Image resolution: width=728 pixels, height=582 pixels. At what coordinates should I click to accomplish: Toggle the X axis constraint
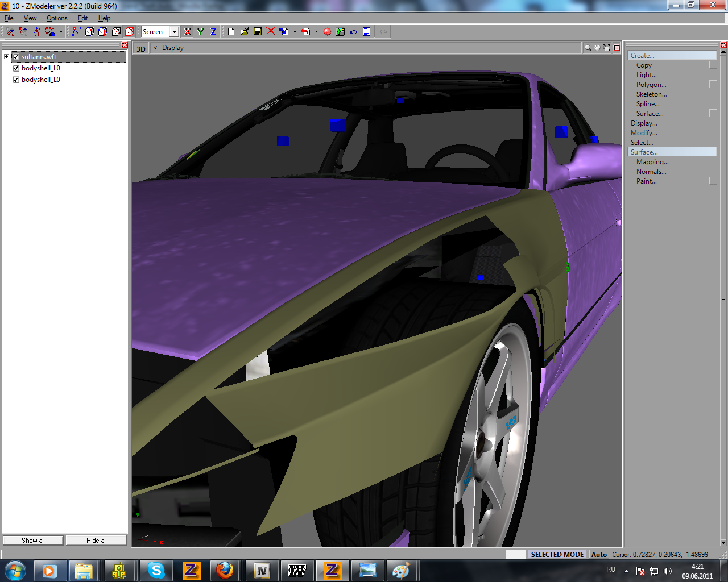coord(188,32)
